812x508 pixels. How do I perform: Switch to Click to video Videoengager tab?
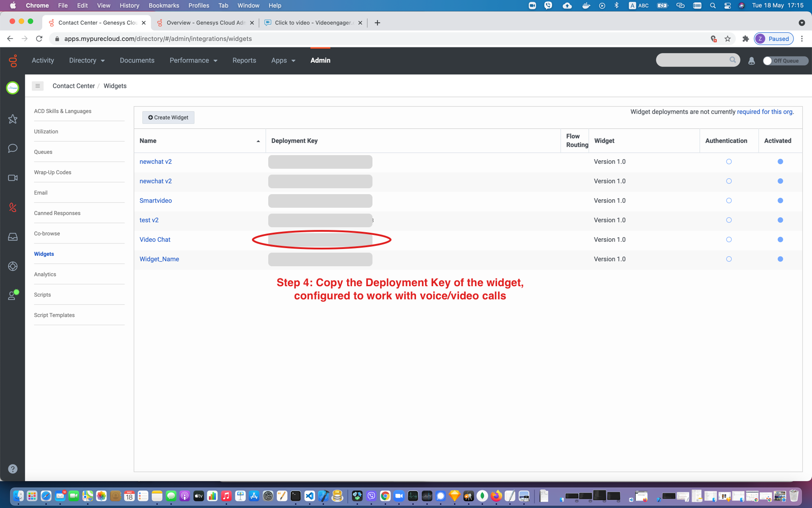[314, 23]
